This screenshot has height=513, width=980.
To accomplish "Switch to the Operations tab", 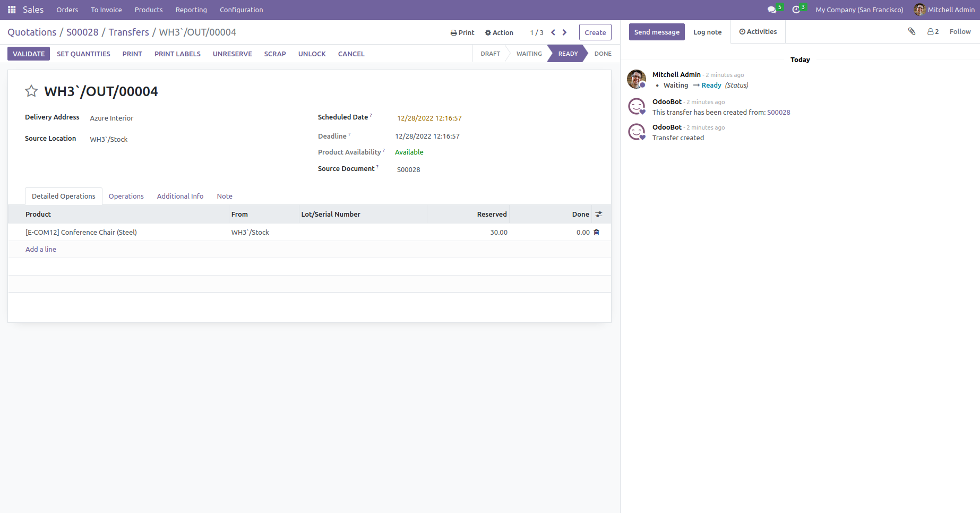I will (126, 196).
